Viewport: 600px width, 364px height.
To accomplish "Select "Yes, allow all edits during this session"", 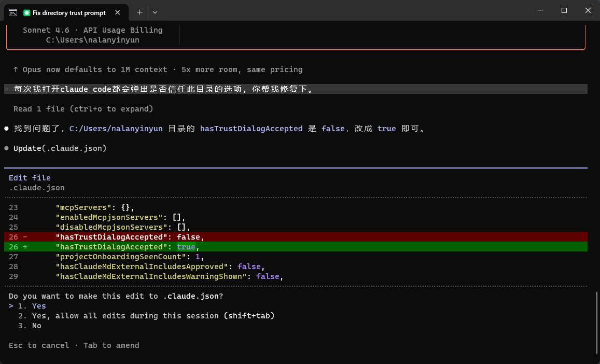I will [x=153, y=316].
